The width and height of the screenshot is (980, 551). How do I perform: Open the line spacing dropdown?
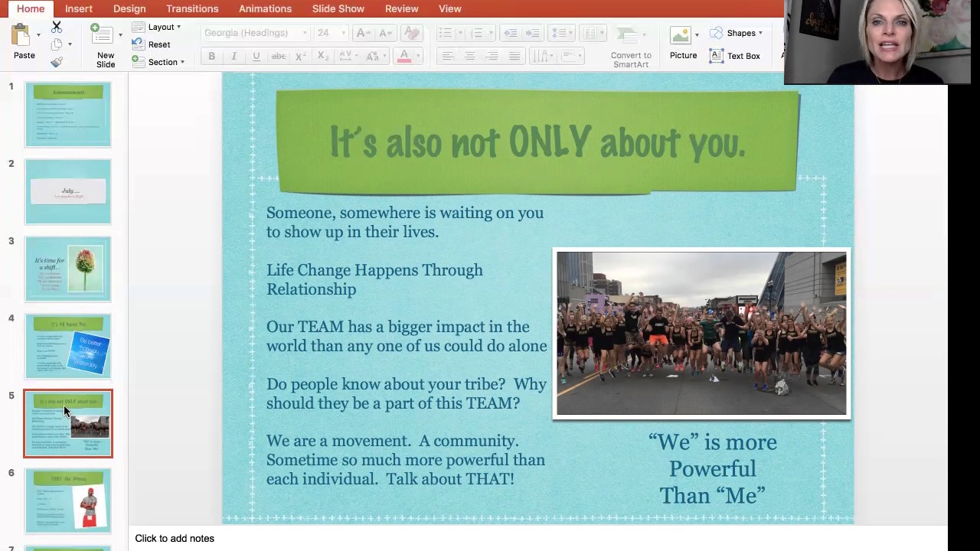(x=563, y=33)
